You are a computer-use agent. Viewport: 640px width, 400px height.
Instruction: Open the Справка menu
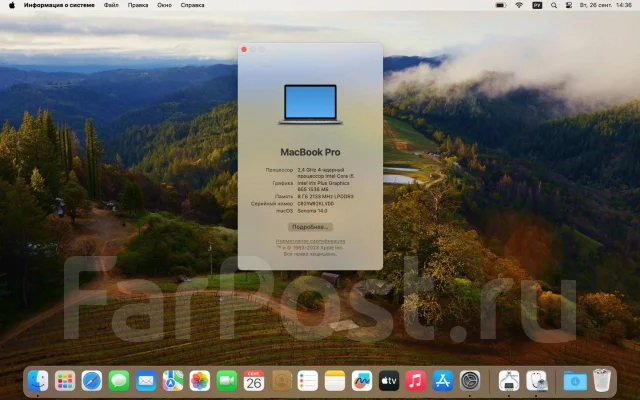[x=192, y=5]
